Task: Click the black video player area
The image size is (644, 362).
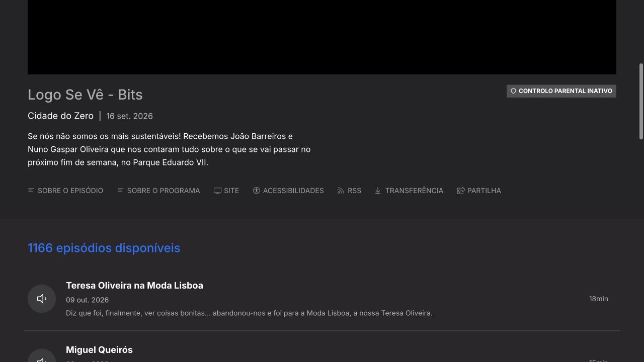Action: [322, 37]
